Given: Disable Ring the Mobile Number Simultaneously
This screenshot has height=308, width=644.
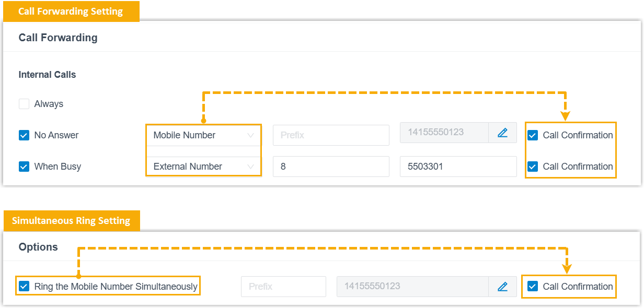Looking at the screenshot, I should click(x=24, y=287).
